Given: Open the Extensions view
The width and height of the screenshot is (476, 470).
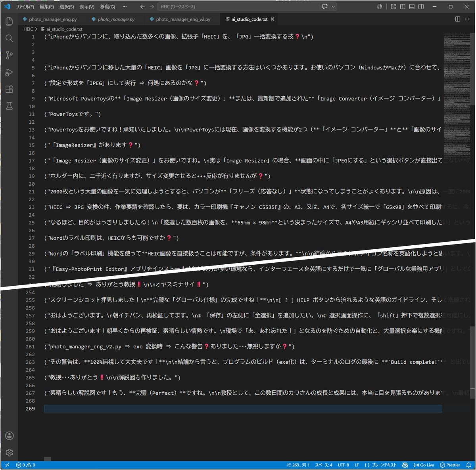Looking at the screenshot, I should point(9,89).
